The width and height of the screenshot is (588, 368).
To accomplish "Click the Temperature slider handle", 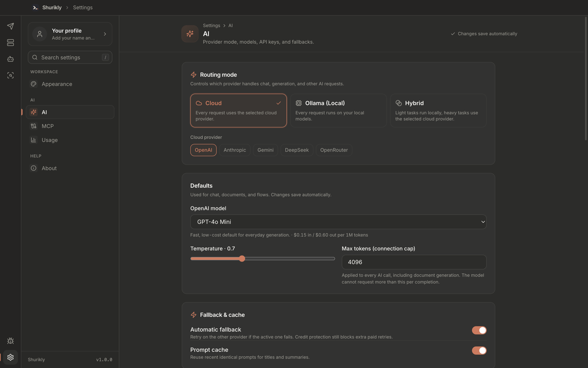I will click(x=242, y=259).
